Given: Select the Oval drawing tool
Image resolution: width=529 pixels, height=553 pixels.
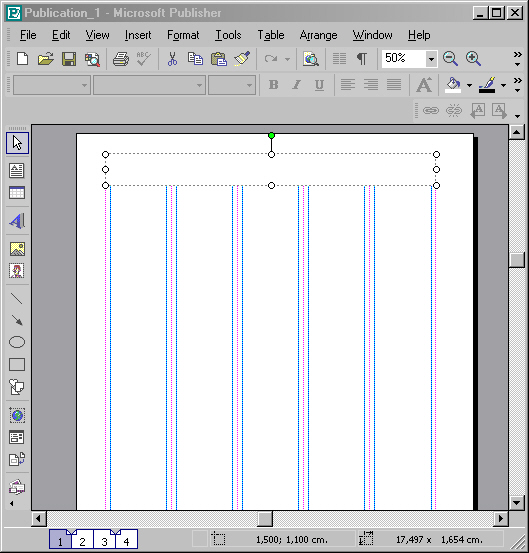Looking at the screenshot, I should 17,342.
